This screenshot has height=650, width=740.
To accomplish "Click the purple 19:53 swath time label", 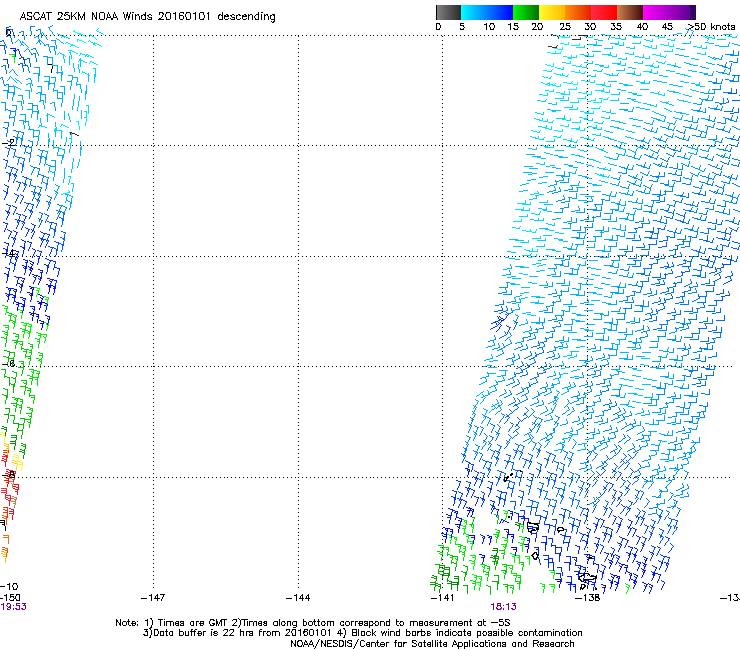I will [13, 607].
